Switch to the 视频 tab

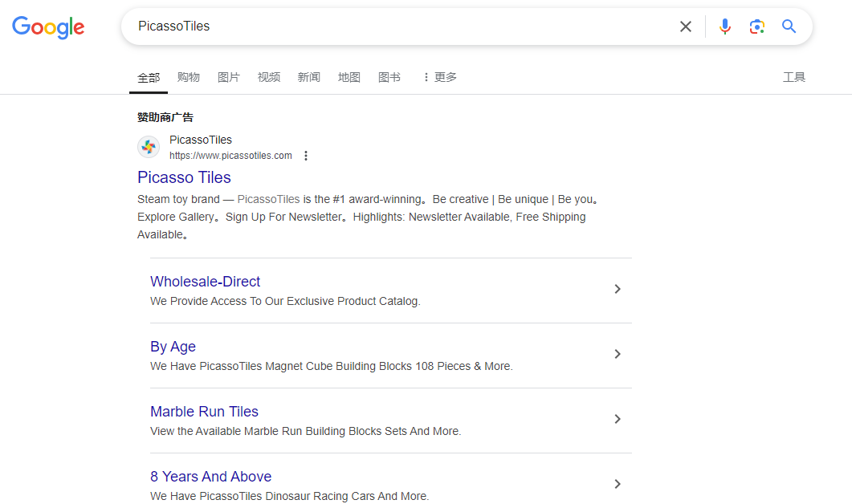coord(269,77)
